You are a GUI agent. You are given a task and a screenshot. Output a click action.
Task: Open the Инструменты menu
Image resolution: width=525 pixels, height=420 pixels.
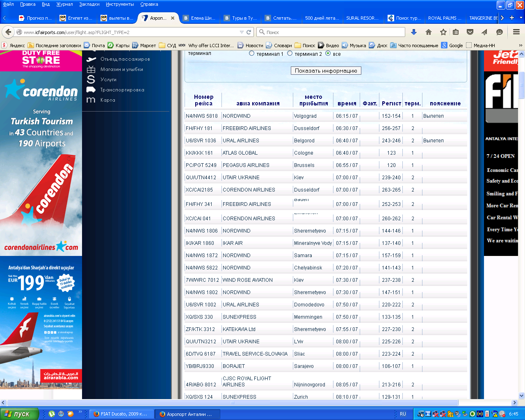coord(120,4)
